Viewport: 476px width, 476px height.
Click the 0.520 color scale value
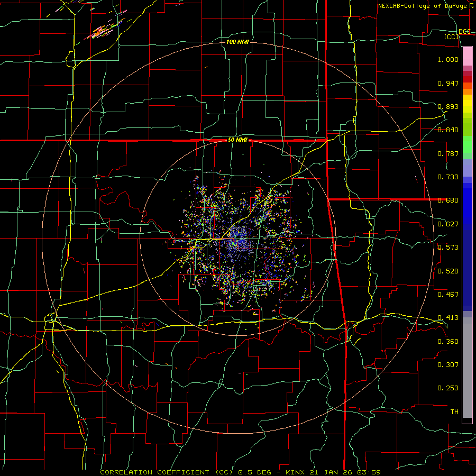pos(448,271)
